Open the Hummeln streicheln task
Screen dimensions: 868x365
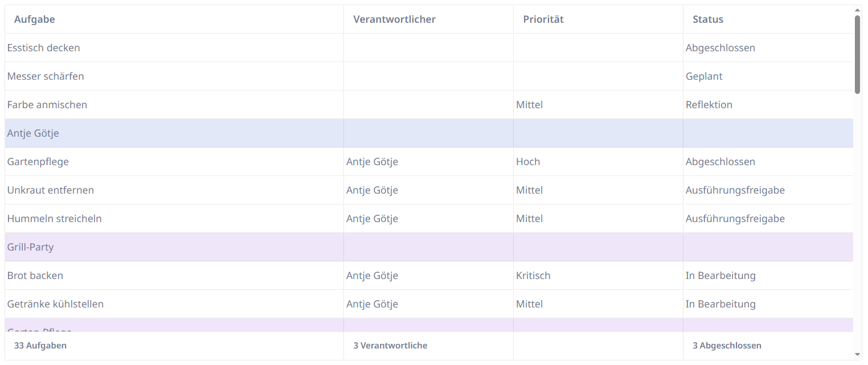coord(53,218)
